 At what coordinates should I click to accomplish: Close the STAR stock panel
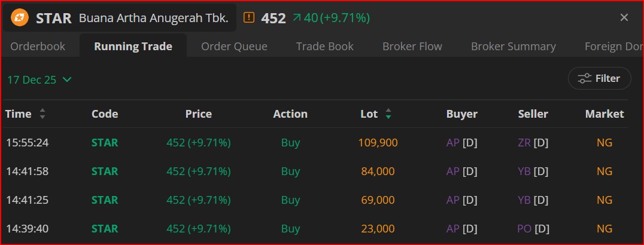624,18
